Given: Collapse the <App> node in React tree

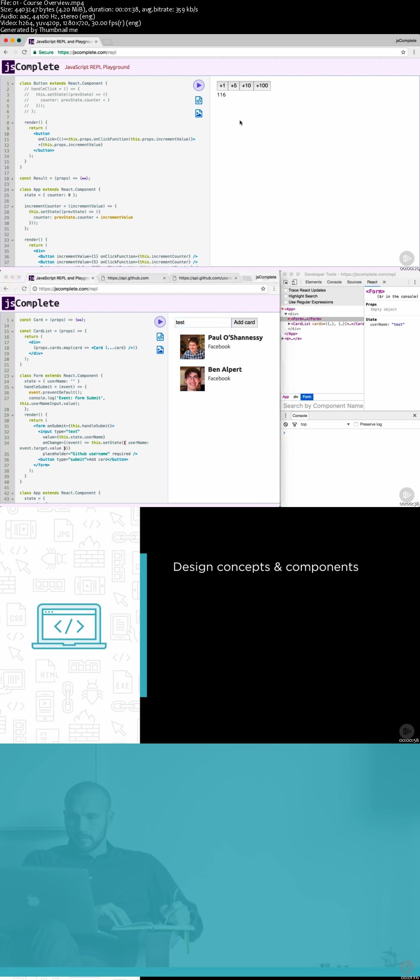Looking at the screenshot, I should coord(283,309).
